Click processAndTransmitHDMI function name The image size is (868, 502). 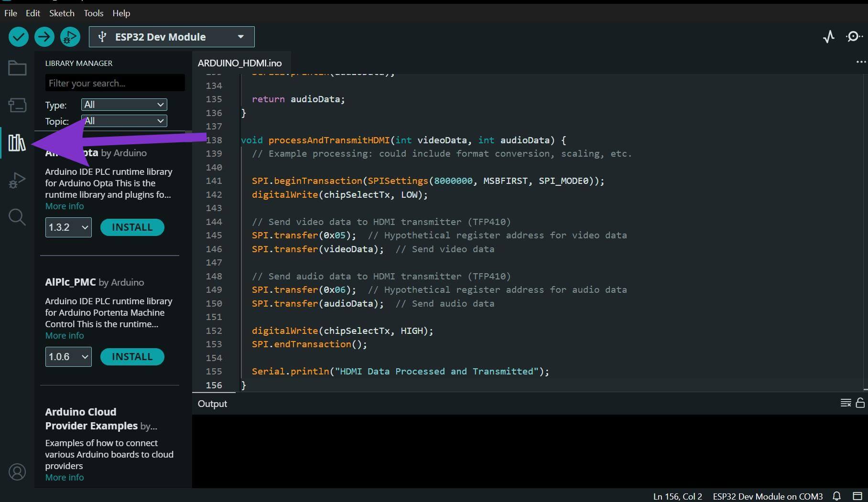coord(329,140)
